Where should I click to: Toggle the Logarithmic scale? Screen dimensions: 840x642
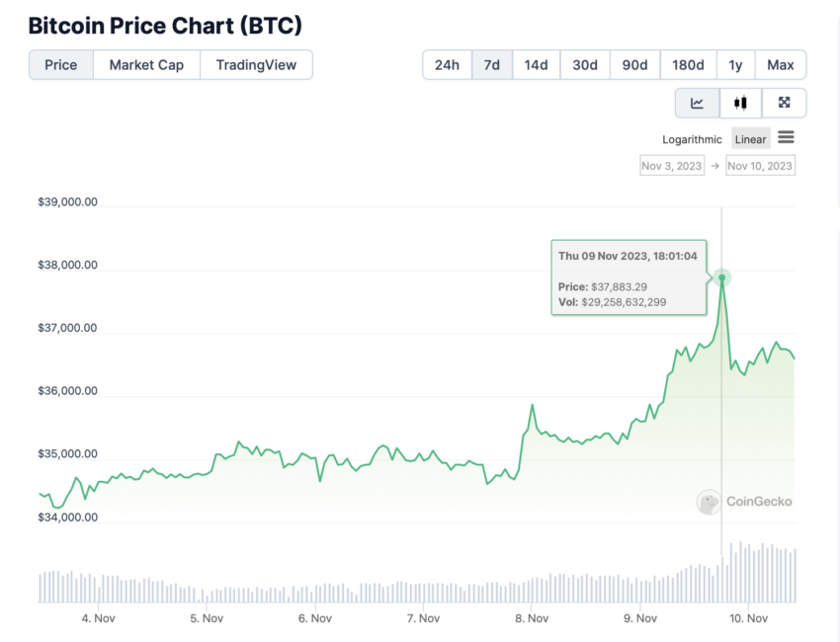(x=692, y=139)
